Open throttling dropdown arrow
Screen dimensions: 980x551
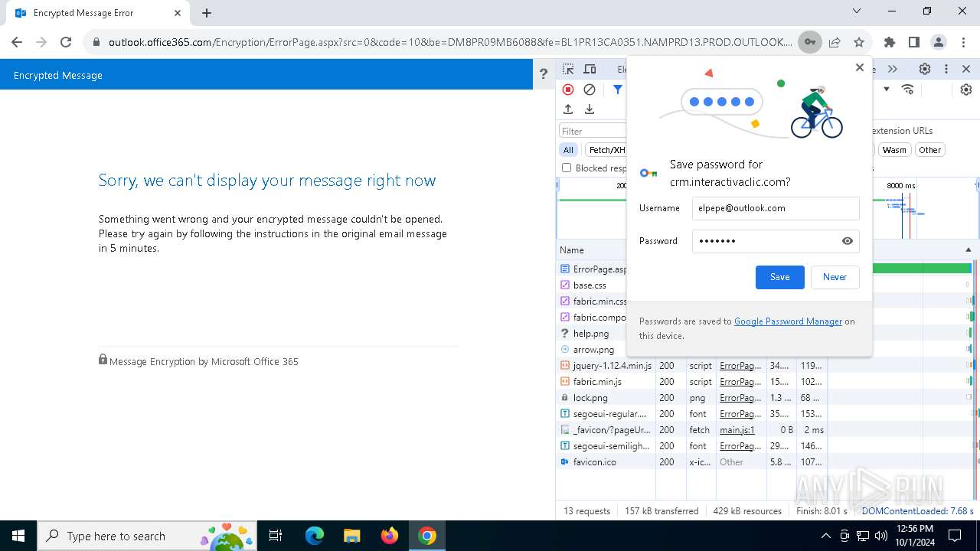coord(887,90)
